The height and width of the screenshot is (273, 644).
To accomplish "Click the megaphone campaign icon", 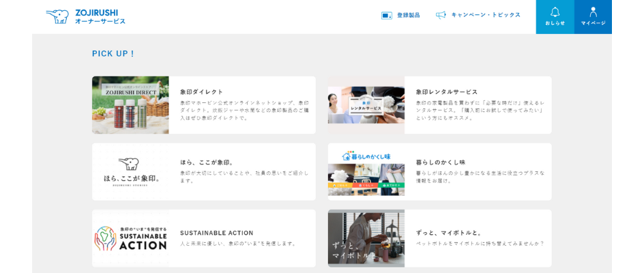I will (441, 15).
